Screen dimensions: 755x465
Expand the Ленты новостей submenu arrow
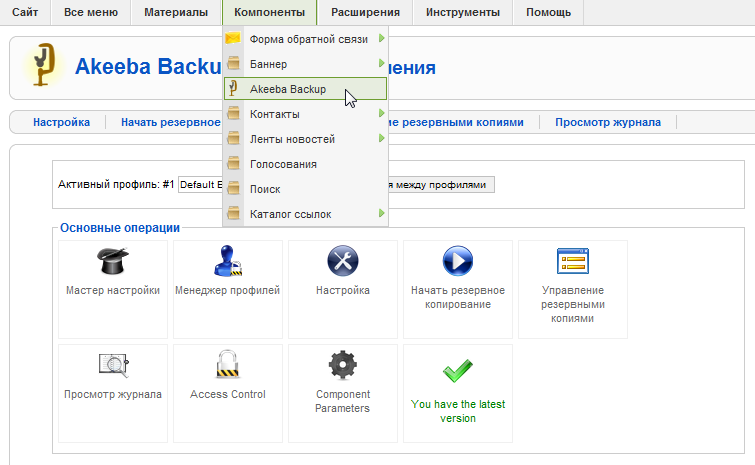pyautogui.click(x=381, y=138)
